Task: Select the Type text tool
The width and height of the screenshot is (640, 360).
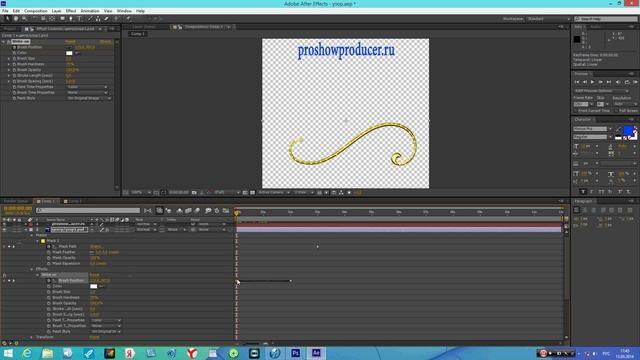Action: tap(80, 18)
